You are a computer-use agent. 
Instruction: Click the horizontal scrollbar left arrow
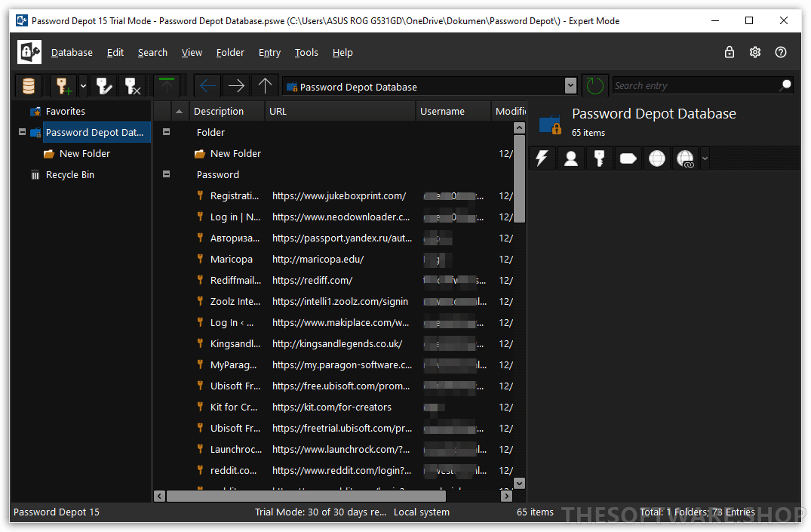point(160,497)
